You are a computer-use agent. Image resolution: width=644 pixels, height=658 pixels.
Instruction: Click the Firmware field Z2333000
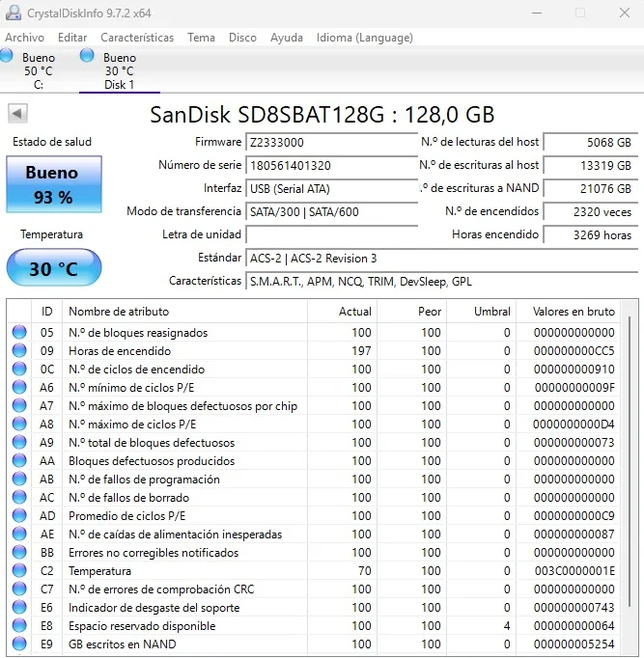tap(332, 142)
